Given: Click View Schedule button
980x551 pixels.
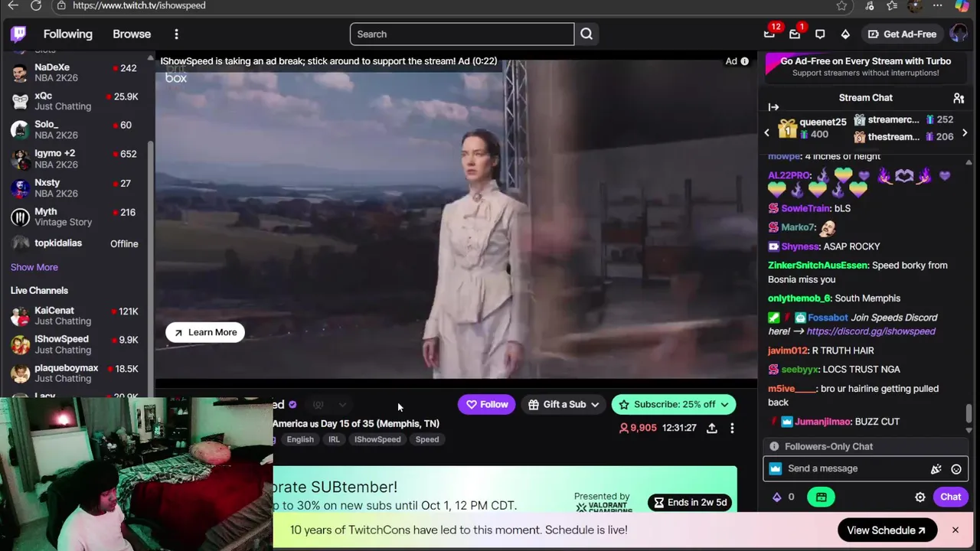Looking at the screenshot, I should point(887,530).
